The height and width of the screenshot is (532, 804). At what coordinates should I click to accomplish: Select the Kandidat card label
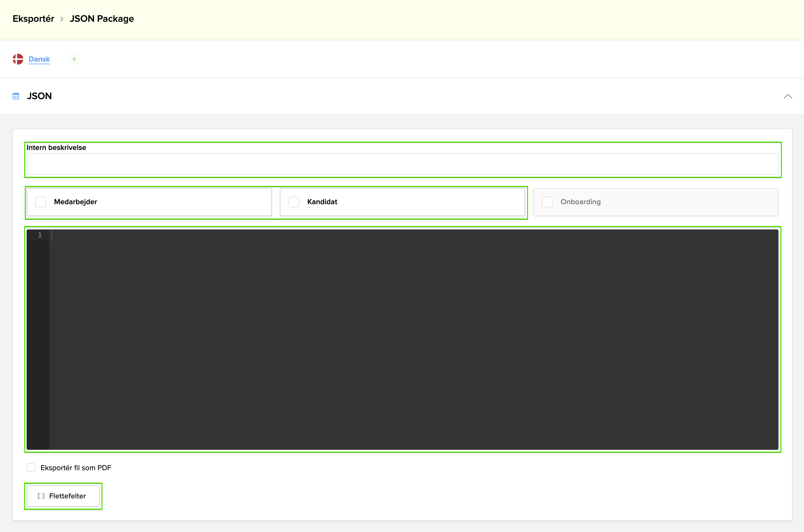click(322, 202)
